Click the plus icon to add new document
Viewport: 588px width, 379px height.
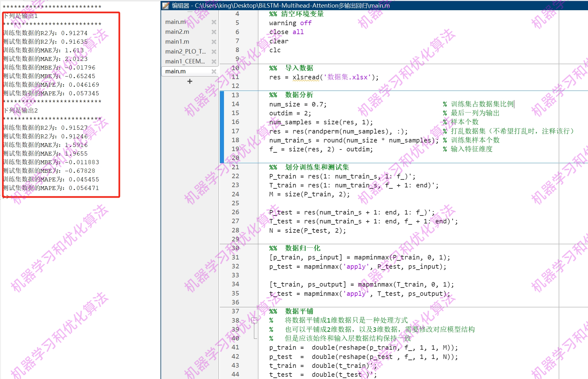point(190,81)
